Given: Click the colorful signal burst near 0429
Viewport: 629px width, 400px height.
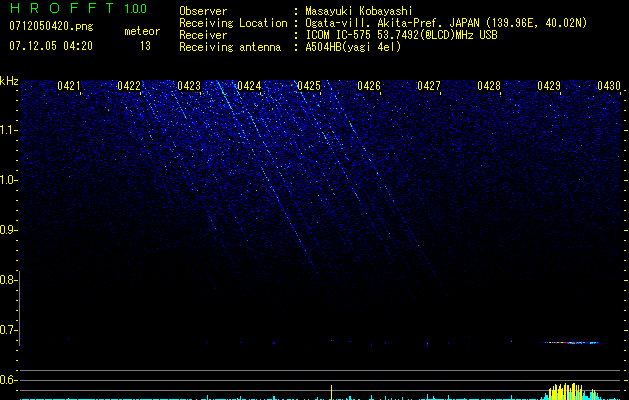Looking at the screenshot, I should pyautogui.click(x=569, y=343).
